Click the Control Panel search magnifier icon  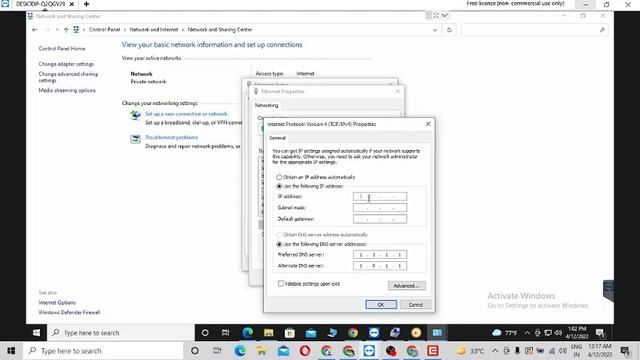click(x=602, y=30)
